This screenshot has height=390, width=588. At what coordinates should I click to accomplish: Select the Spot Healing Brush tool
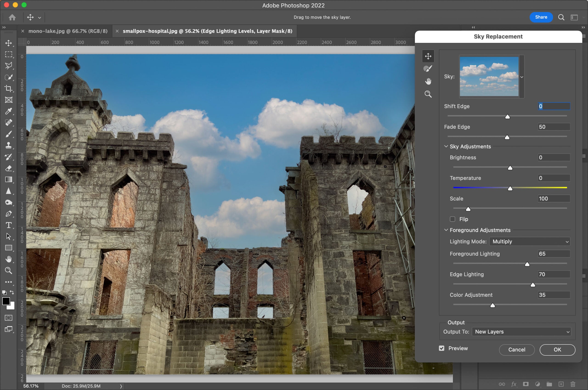point(9,123)
